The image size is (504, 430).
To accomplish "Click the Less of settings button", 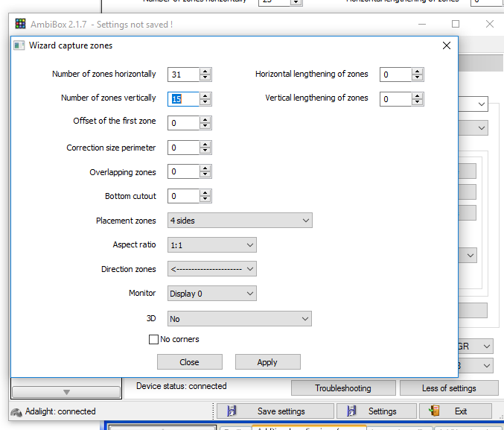I will [449, 388].
